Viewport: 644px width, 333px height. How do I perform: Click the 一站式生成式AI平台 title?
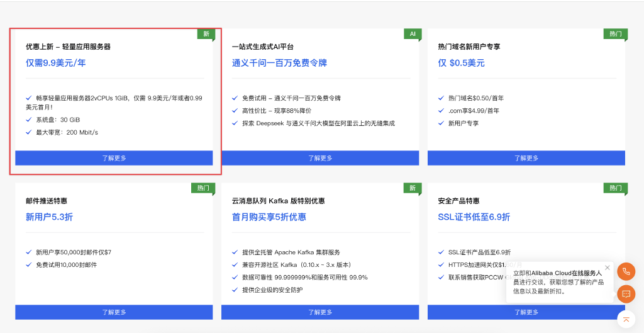tap(263, 47)
